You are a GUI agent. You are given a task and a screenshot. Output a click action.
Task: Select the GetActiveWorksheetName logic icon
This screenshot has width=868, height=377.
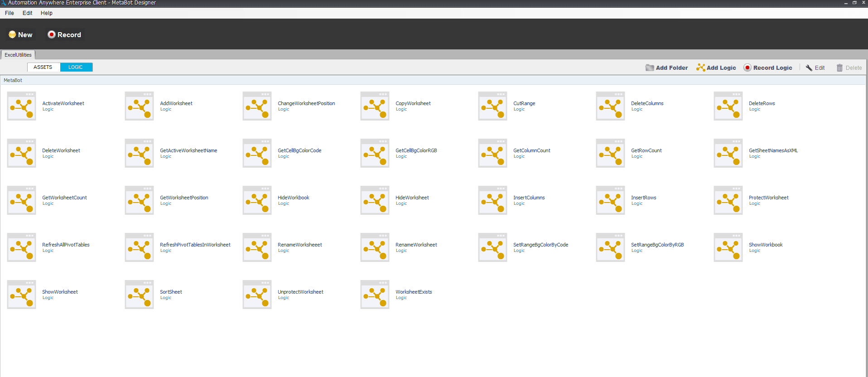coord(140,153)
